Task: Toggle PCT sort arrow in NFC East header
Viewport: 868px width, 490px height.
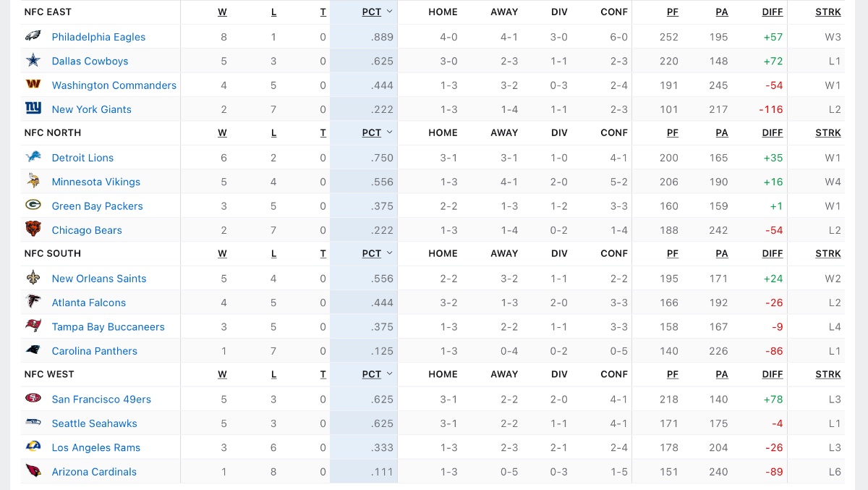Action: pos(390,12)
